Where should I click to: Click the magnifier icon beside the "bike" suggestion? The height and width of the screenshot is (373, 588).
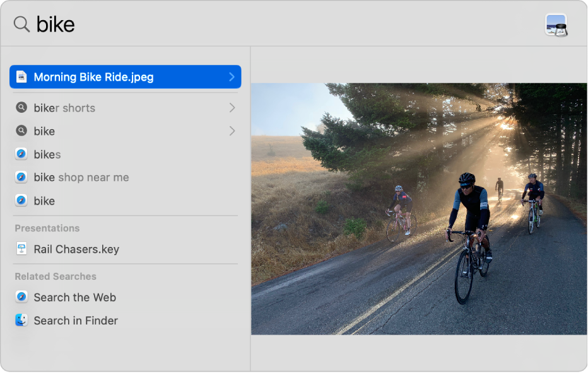21,131
